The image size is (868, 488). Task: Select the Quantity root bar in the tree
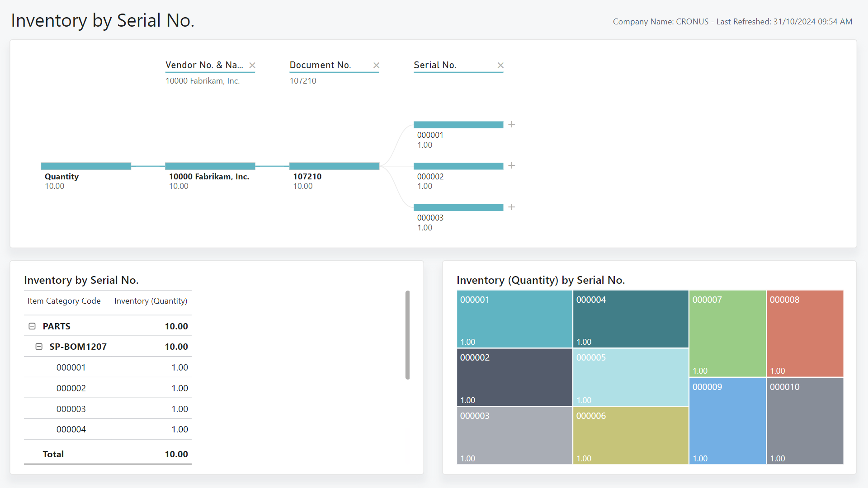click(x=85, y=166)
